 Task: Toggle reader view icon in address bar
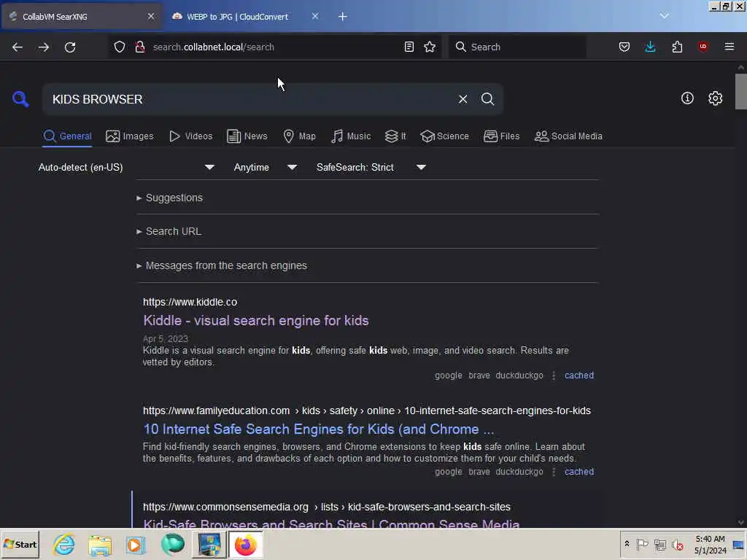point(409,47)
